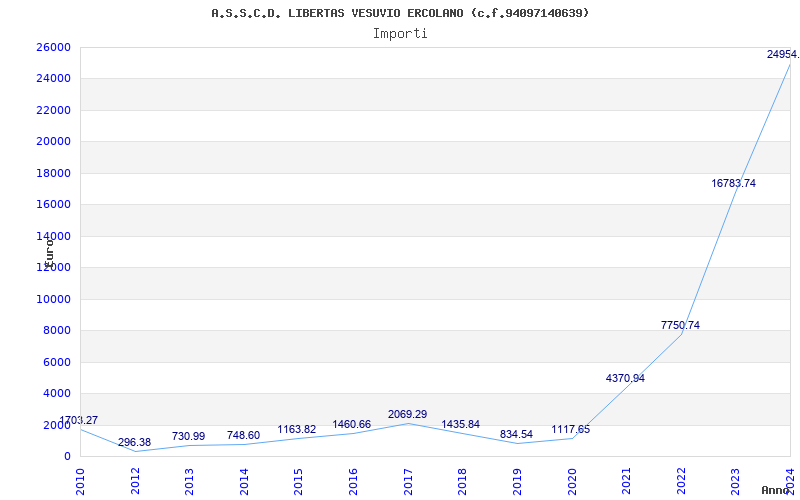Click the 2019 x-axis year label
Viewport: 800px width, 500px height.
coord(517,481)
